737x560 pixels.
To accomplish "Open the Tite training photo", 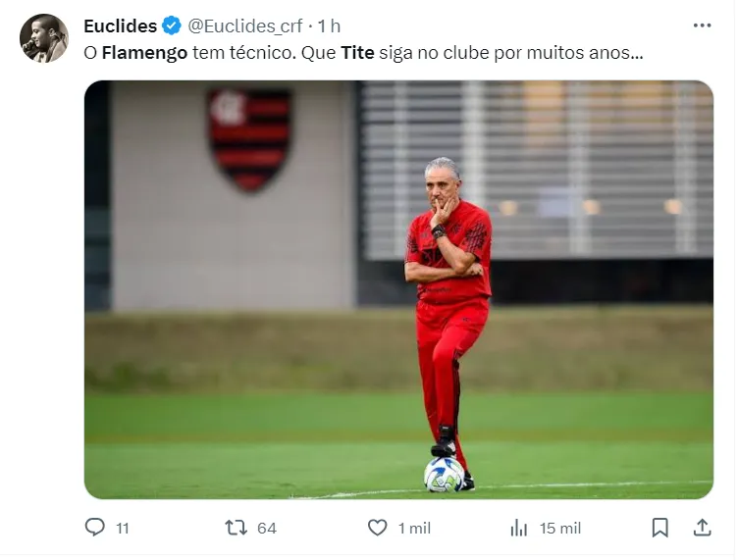I will tap(398, 289).
